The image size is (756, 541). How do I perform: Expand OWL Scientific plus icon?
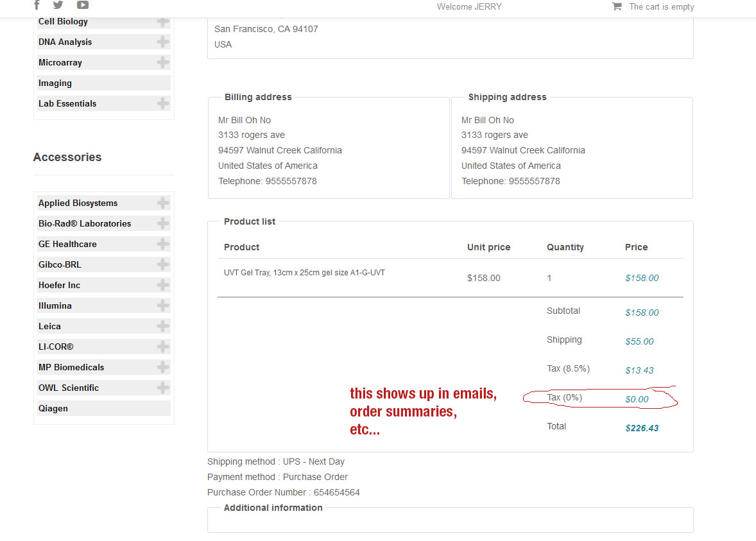click(x=163, y=388)
